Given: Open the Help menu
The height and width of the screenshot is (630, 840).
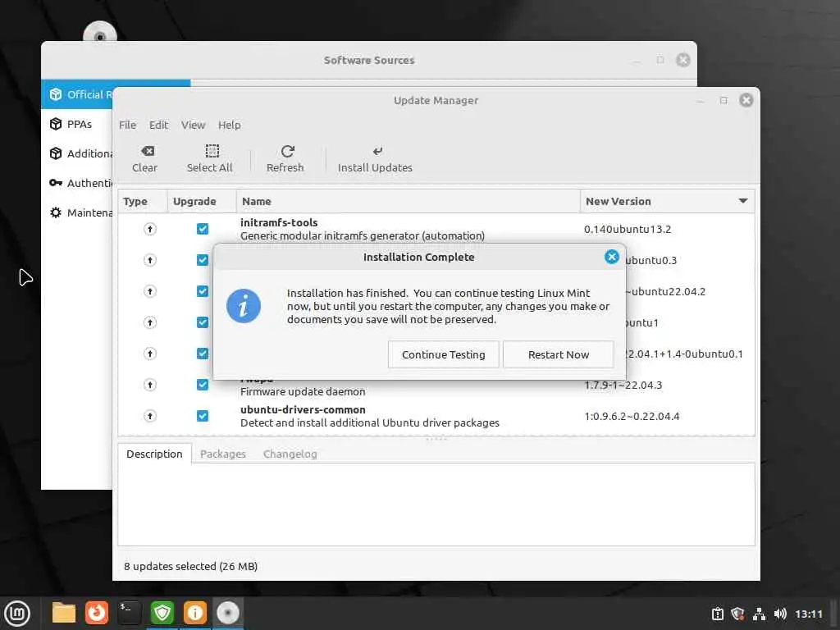Looking at the screenshot, I should click(x=230, y=125).
